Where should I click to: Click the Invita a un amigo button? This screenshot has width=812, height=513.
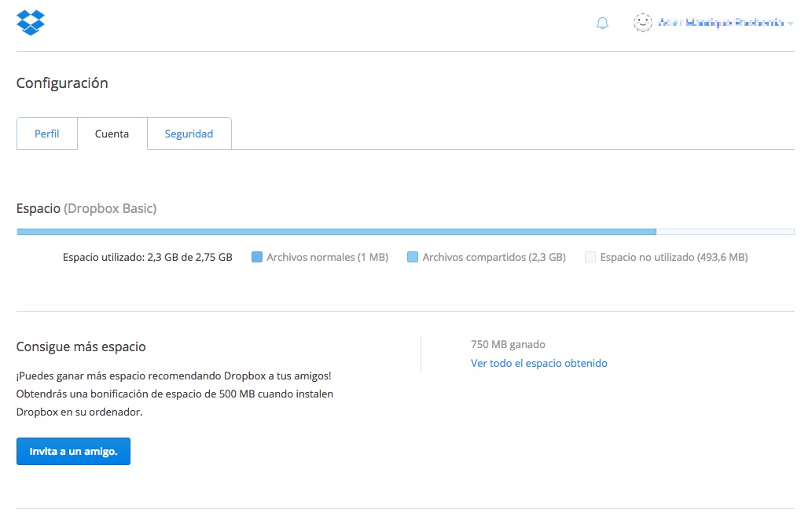tap(73, 451)
